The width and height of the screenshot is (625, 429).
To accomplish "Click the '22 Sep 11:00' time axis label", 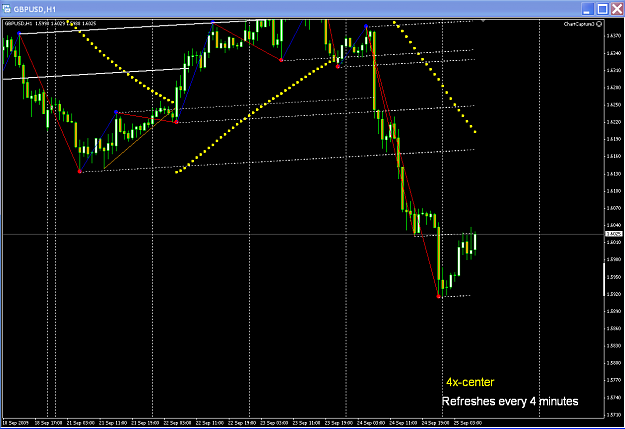I will (x=210, y=423).
